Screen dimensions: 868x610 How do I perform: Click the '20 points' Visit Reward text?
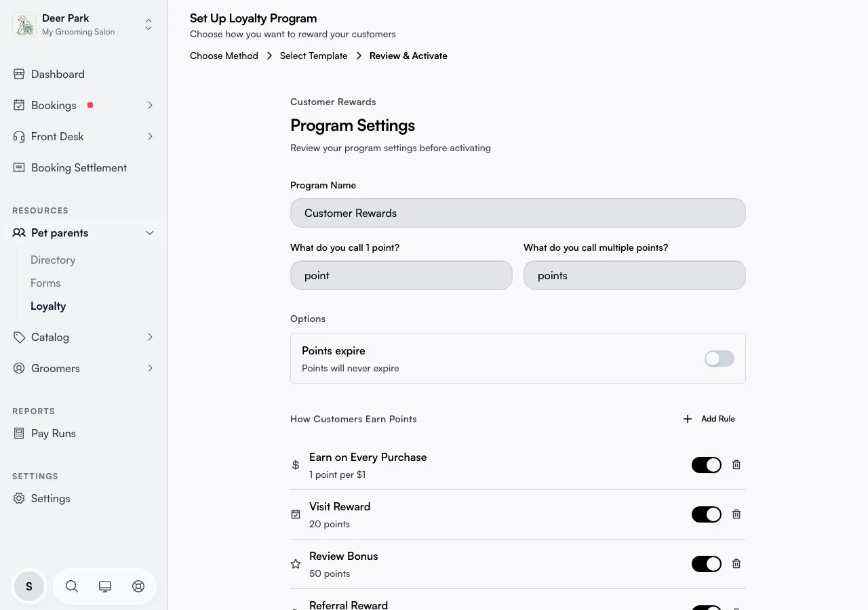(330, 524)
